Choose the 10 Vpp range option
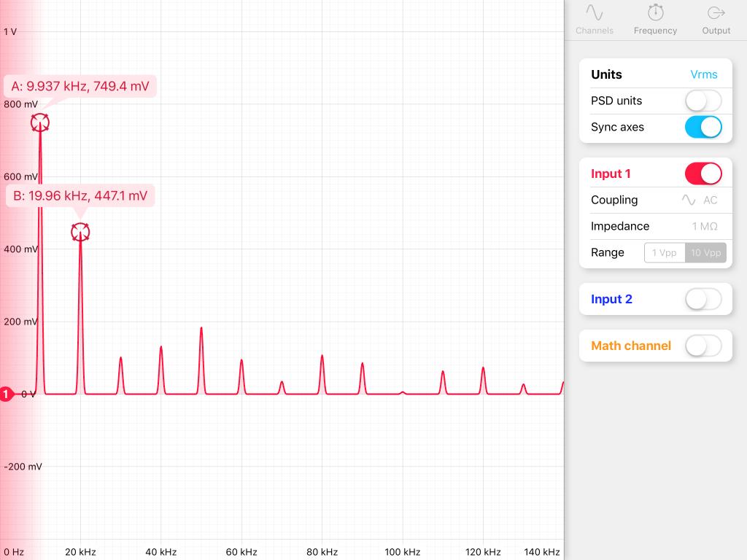The image size is (747, 560). point(705,253)
